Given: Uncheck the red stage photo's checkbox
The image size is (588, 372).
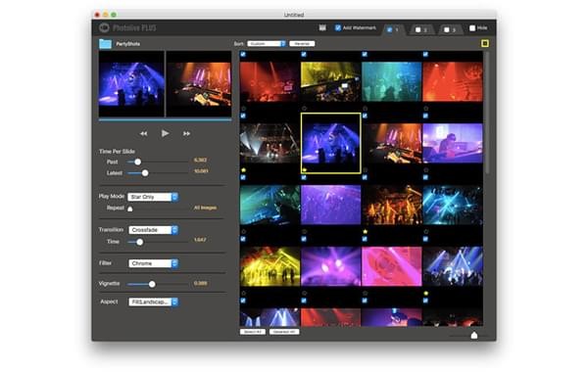Looking at the screenshot, I should click(243, 54).
